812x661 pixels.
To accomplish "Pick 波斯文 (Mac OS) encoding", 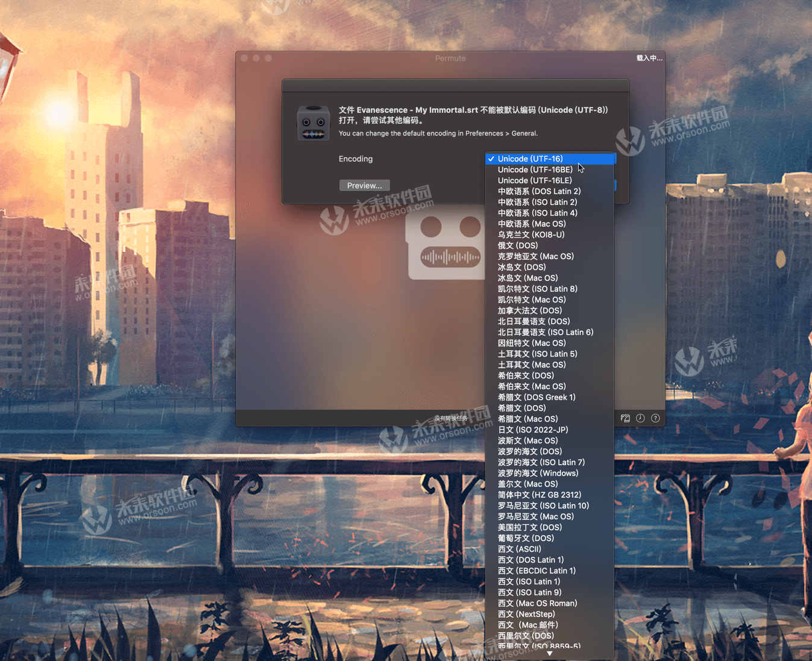I will pyautogui.click(x=550, y=441).
